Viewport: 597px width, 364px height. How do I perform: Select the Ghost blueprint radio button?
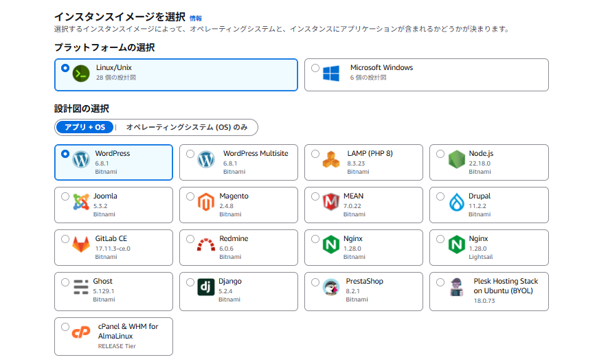click(65, 282)
